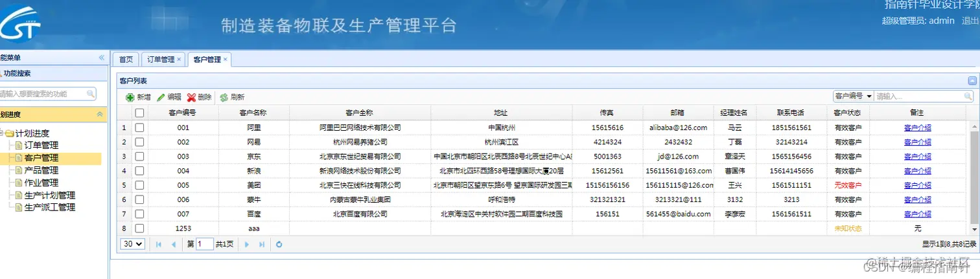Close the 订单管理 tab
The width and height of the screenshot is (980, 279).
click(x=179, y=60)
